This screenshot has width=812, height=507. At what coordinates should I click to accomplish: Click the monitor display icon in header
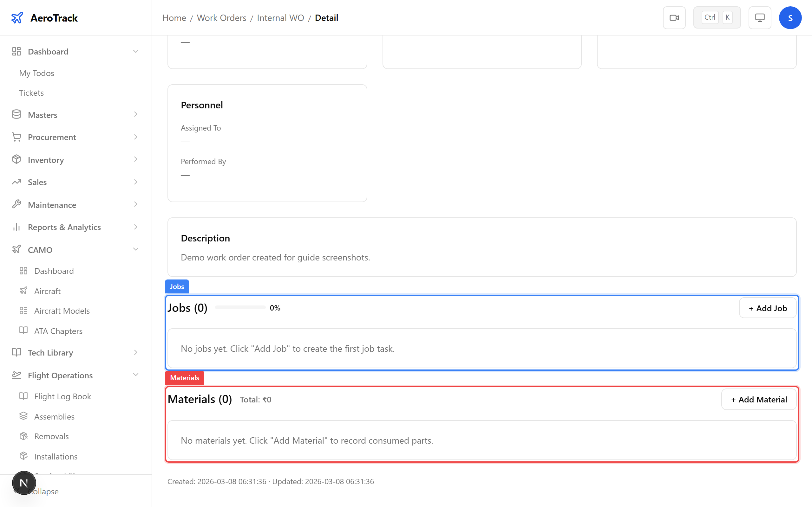click(x=760, y=18)
